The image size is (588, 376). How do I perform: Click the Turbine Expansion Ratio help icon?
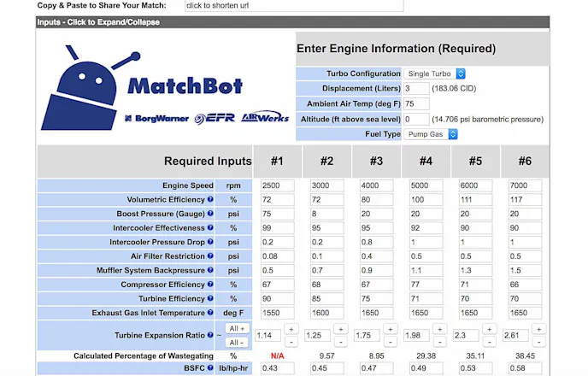click(x=210, y=335)
